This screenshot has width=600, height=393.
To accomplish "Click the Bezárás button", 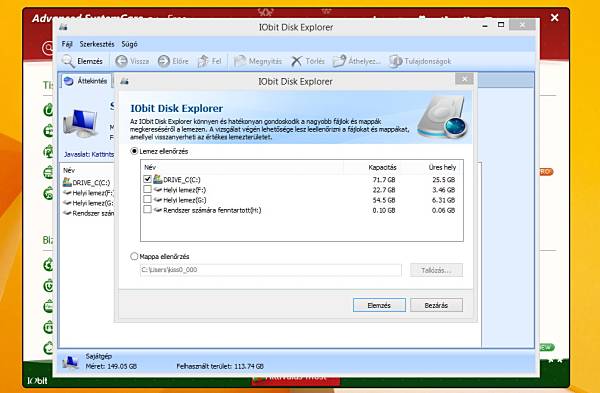I will [x=436, y=305].
